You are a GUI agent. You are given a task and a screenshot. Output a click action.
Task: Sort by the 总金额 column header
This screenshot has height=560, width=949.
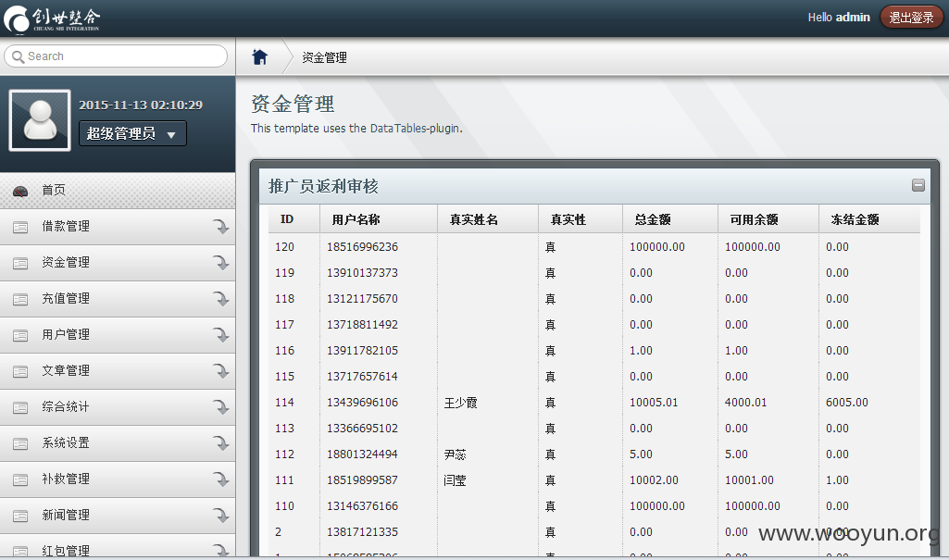tap(670, 219)
